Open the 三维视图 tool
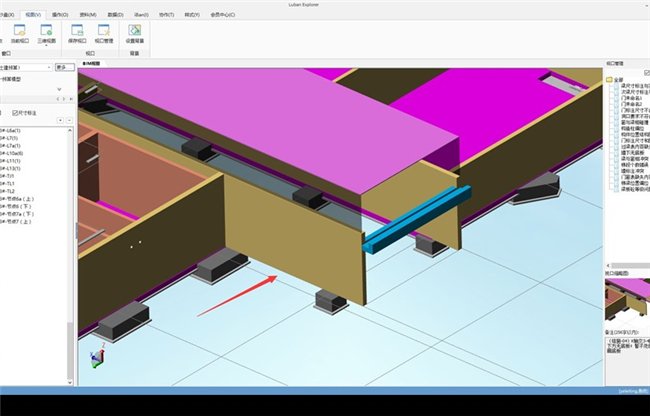 pos(46,31)
